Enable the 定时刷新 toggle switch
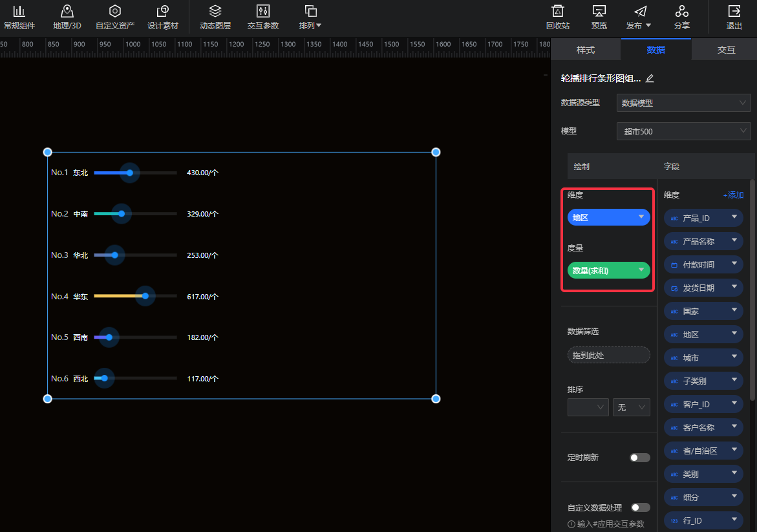 [639, 458]
